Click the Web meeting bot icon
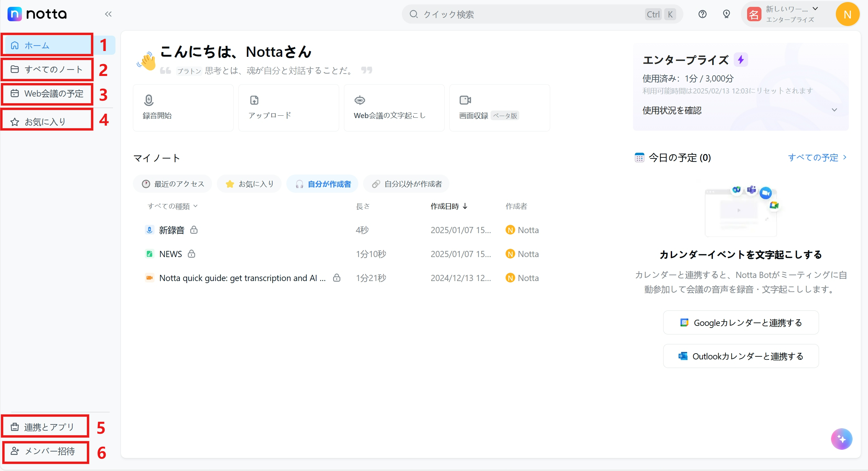The width and height of the screenshot is (868, 471). pyautogui.click(x=360, y=100)
